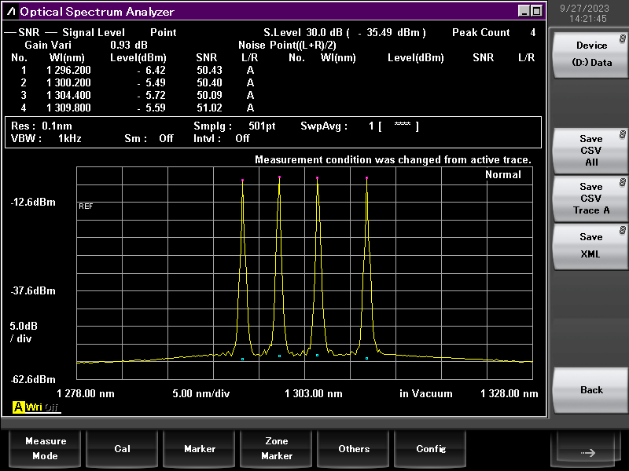Click the REF level line label
The image size is (629, 471).
click(x=85, y=205)
